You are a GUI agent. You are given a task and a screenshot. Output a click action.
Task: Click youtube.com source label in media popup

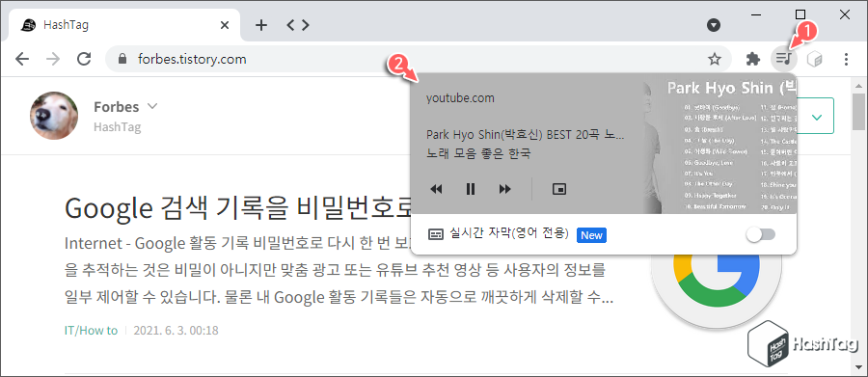[x=460, y=98]
